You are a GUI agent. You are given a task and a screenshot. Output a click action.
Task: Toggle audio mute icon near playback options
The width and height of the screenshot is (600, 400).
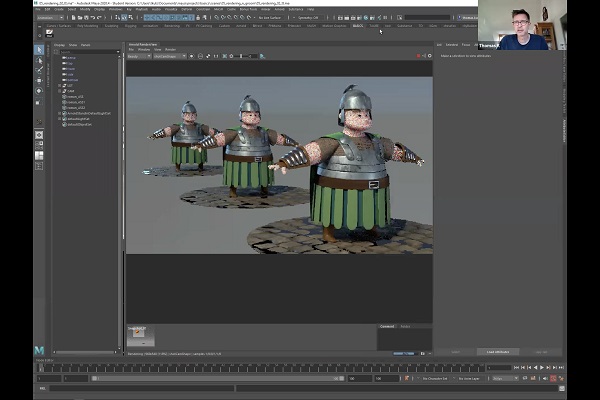point(545,379)
